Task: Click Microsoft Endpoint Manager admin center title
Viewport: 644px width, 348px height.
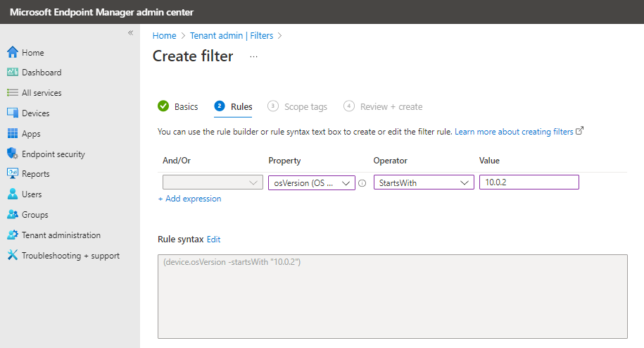Action: [101, 12]
